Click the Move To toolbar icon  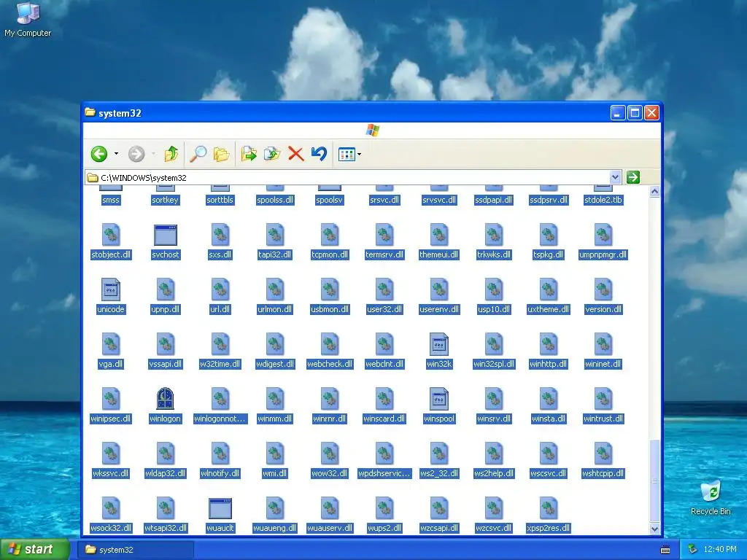coord(249,154)
